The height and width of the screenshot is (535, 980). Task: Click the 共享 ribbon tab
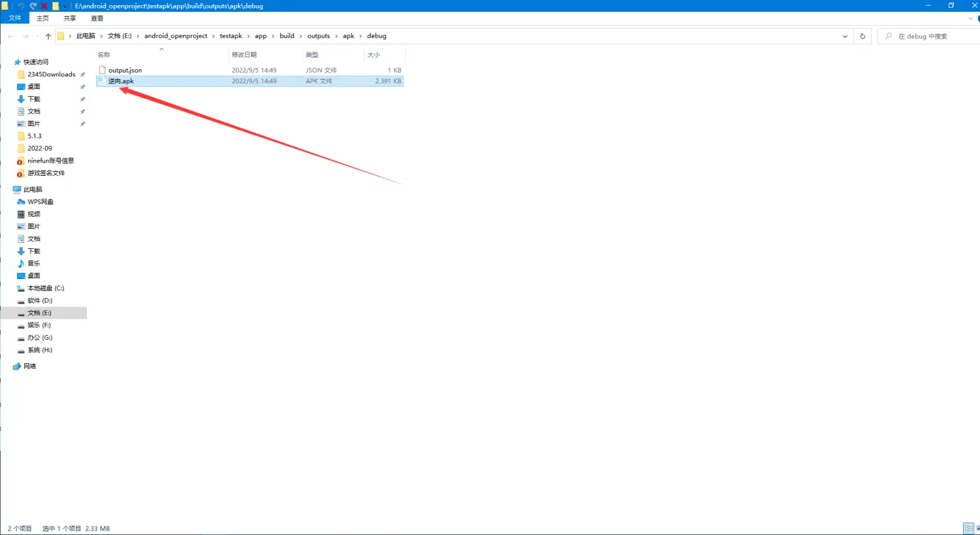[x=70, y=18]
